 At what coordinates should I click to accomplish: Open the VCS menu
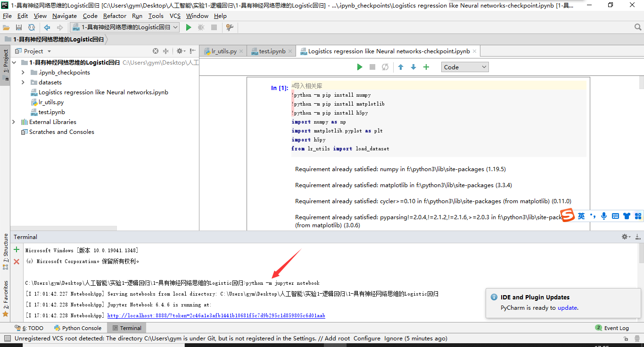point(175,16)
